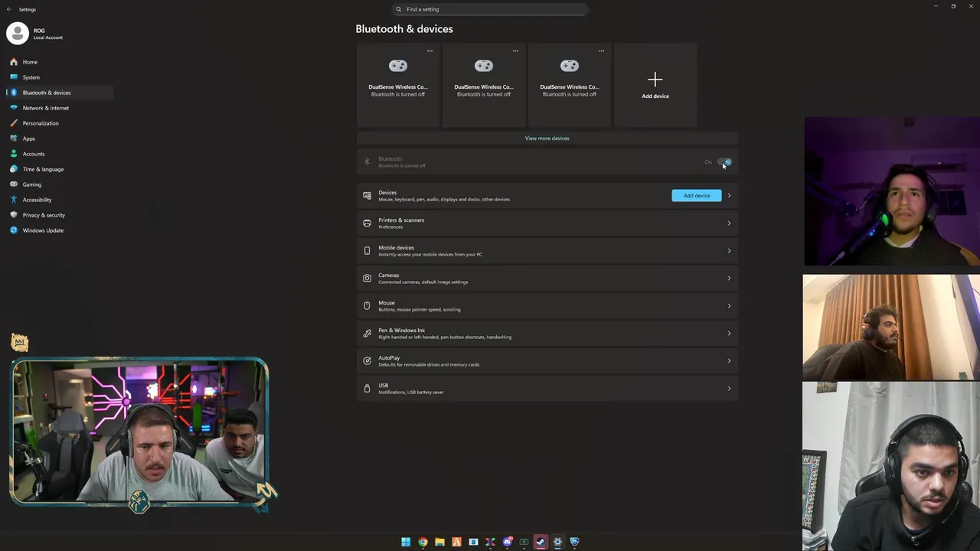Click the plus Add device tile
Image resolution: width=980 pixels, height=551 pixels.
click(655, 84)
